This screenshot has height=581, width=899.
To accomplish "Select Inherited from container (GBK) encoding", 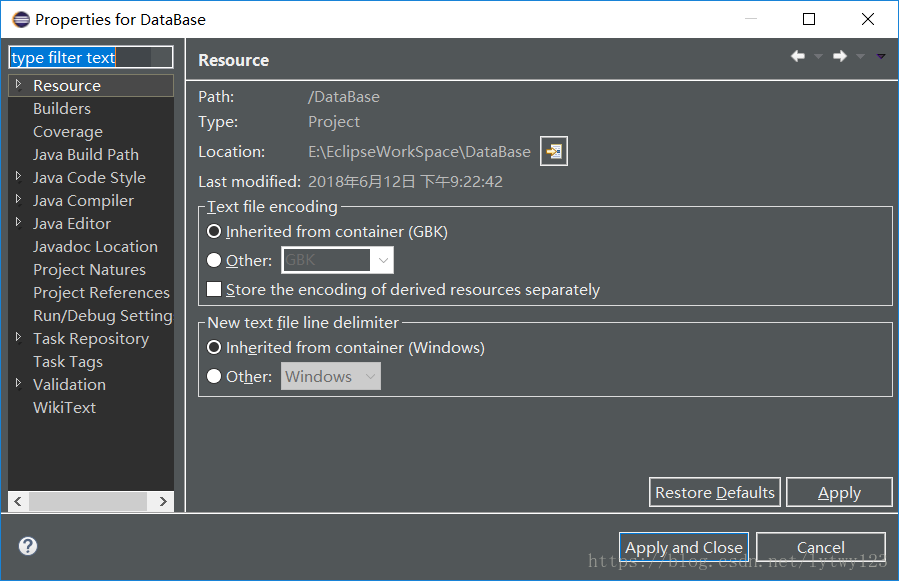I will (213, 232).
